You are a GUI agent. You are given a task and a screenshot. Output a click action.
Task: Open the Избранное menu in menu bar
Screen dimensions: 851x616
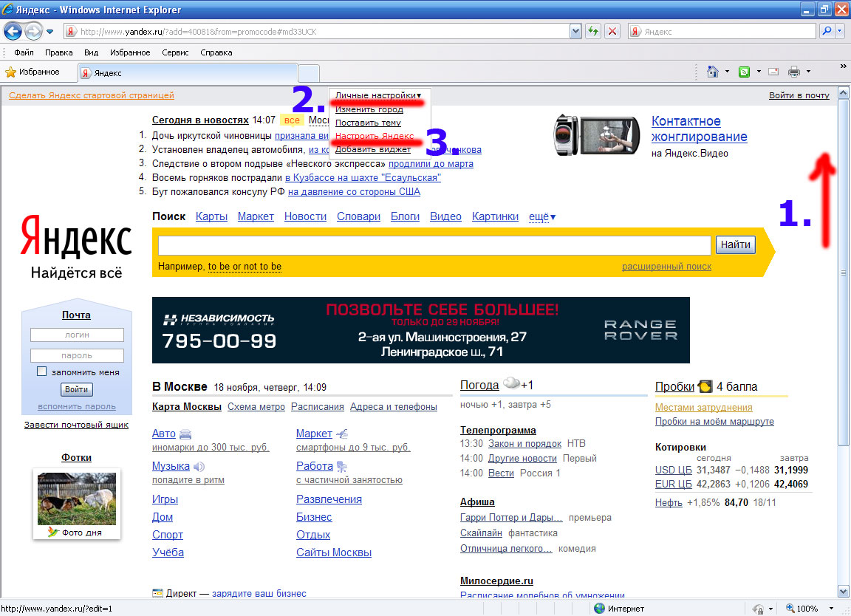tap(130, 52)
